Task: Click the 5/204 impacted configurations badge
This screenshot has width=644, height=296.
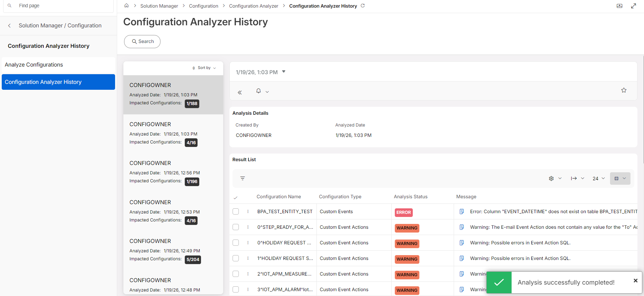Action: point(193,260)
